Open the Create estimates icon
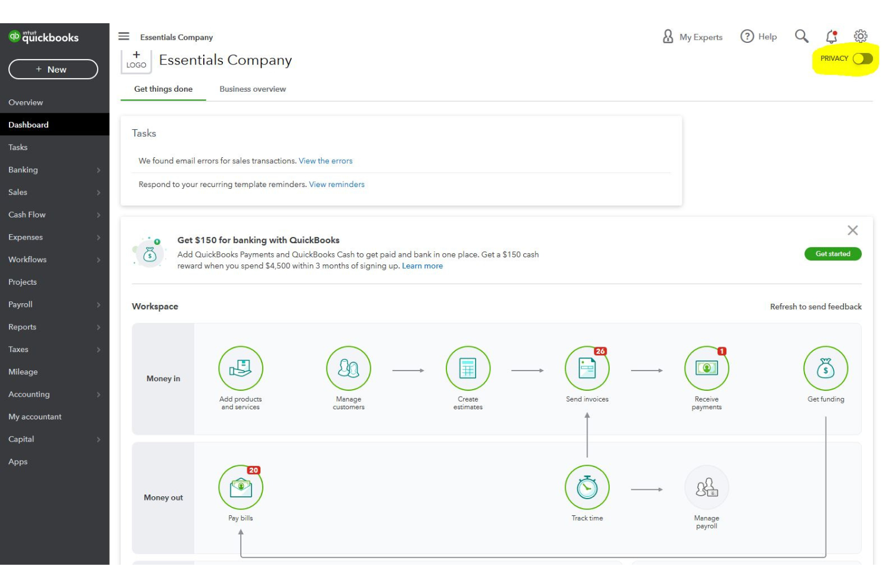 click(468, 368)
